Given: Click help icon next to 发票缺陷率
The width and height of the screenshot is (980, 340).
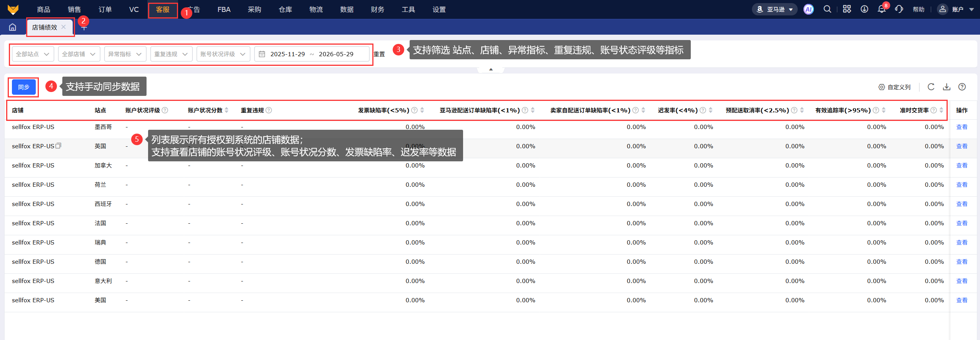Looking at the screenshot, I should [414, 110].
